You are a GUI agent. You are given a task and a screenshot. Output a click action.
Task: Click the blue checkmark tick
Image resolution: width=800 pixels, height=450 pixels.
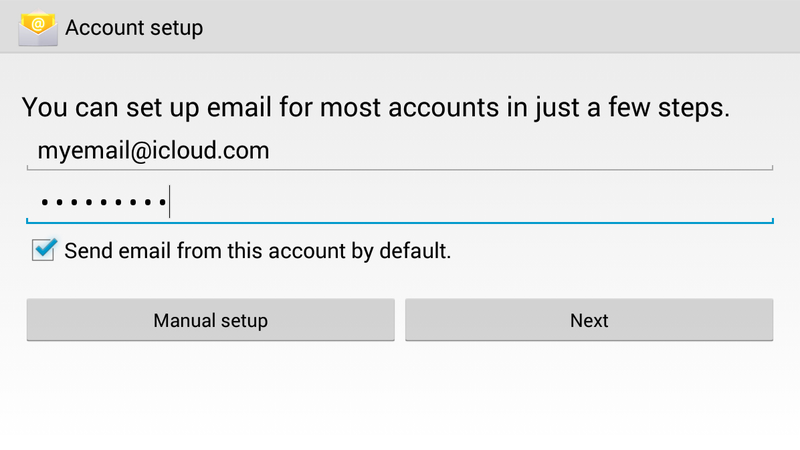[46, 247]
